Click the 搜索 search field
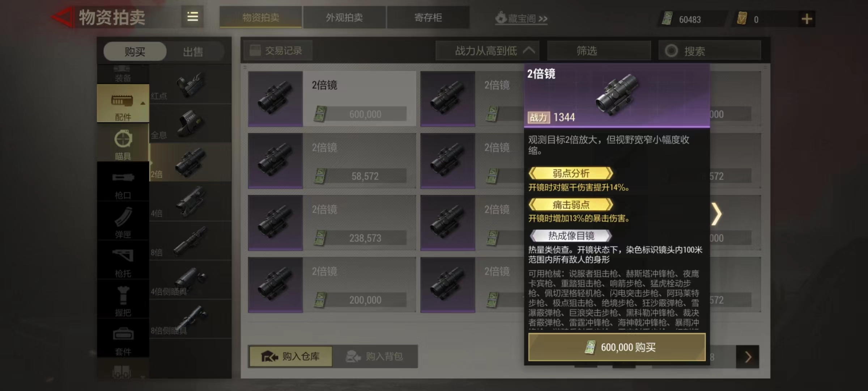The image size is (868, 391). pos(710,51)
